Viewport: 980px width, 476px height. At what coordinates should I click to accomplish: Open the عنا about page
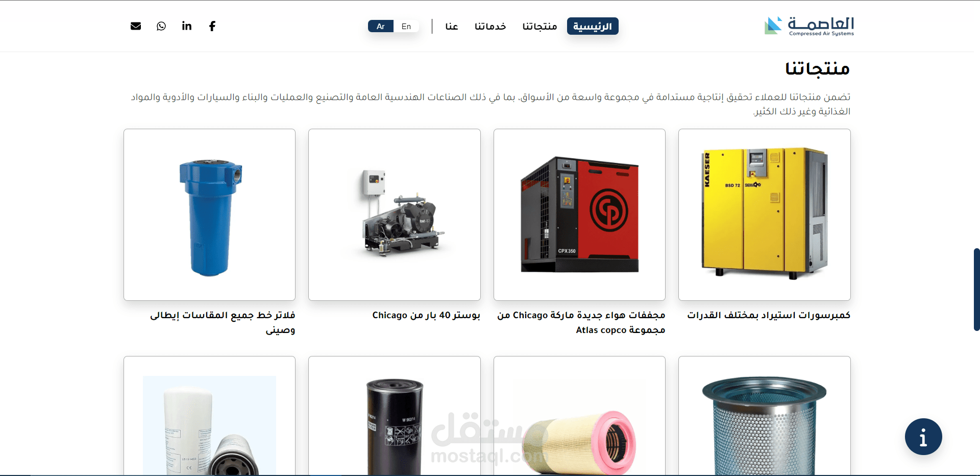click(451, 26)
